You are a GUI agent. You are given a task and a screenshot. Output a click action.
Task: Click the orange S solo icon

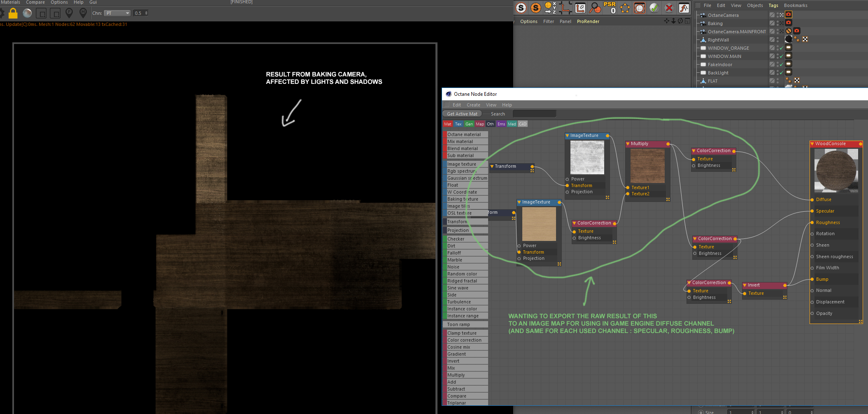click(536, 8)
